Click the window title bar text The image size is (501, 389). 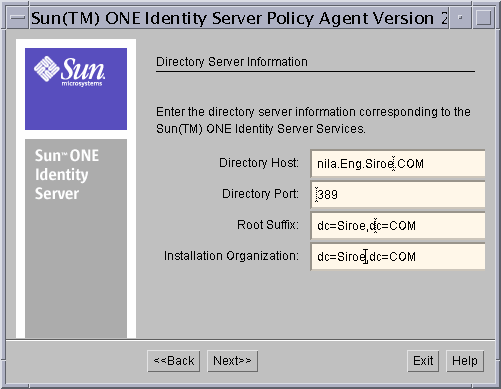(x=239, y=18)
